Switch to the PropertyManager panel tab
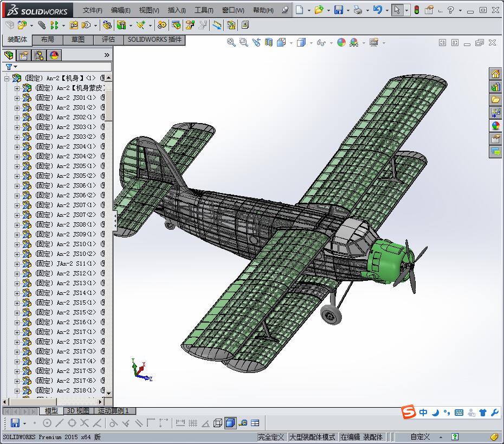504x444 pixels. (x=24, y=55)
